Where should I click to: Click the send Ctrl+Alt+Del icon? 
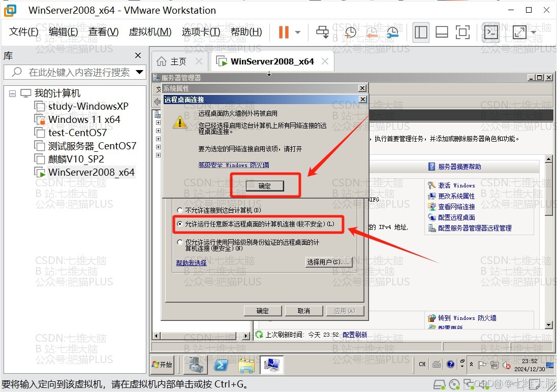pos(323,32)
